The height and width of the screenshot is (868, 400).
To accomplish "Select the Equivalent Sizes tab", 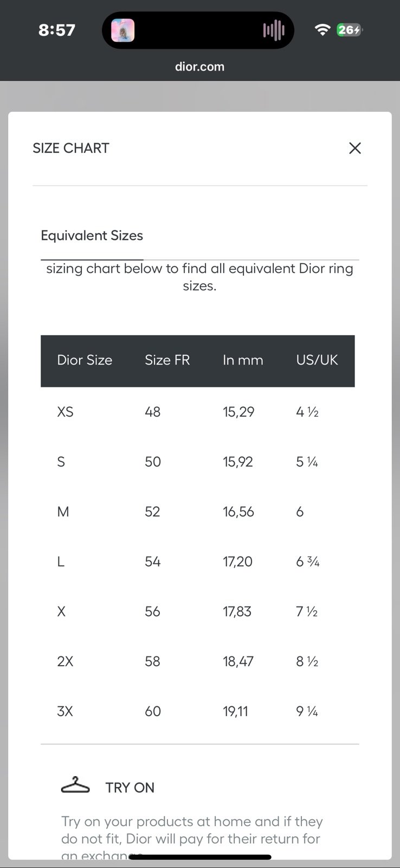I will click(92, 235).
